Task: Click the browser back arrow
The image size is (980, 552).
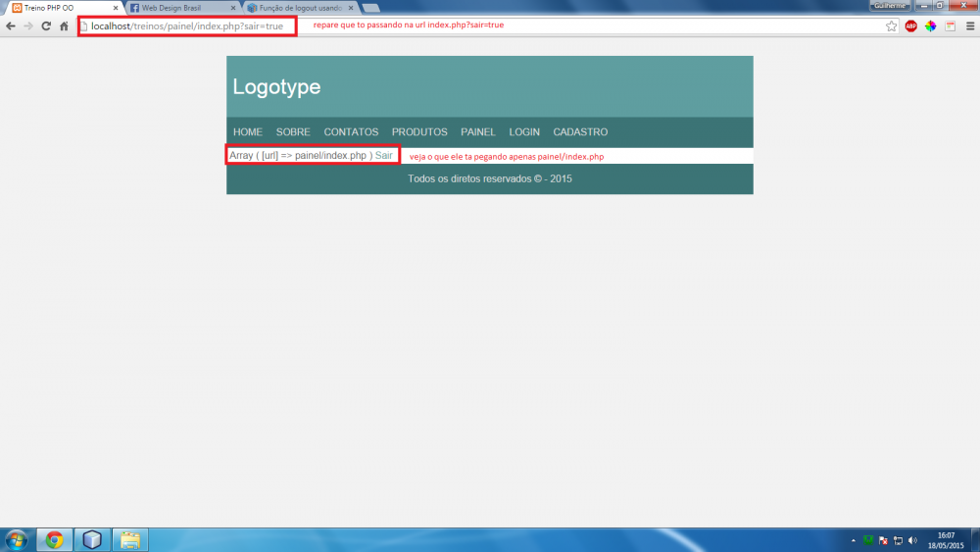Action: click(10, 25)
